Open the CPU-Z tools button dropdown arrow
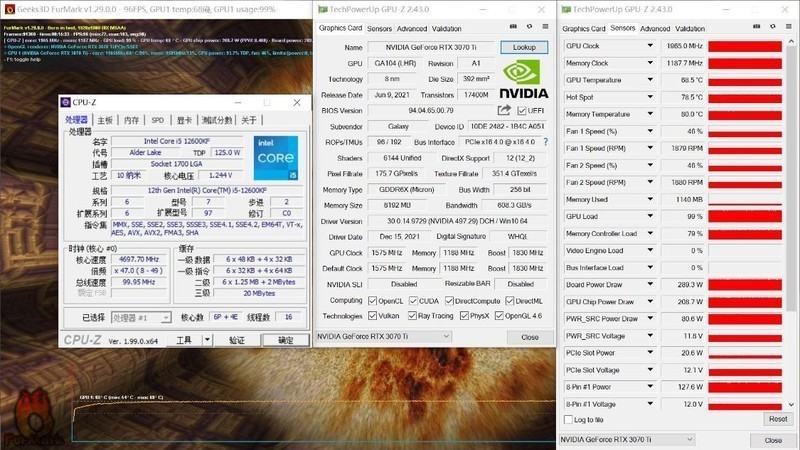800x450 pixels. pyautogui.click(x=207, y=340)
